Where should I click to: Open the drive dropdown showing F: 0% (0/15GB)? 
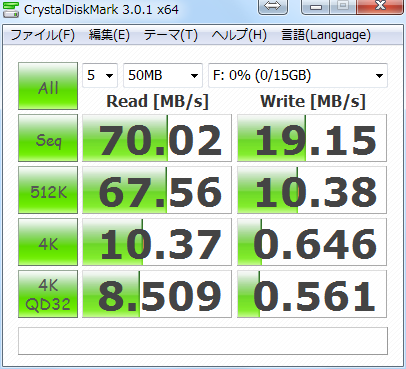(x=298, y=76)
